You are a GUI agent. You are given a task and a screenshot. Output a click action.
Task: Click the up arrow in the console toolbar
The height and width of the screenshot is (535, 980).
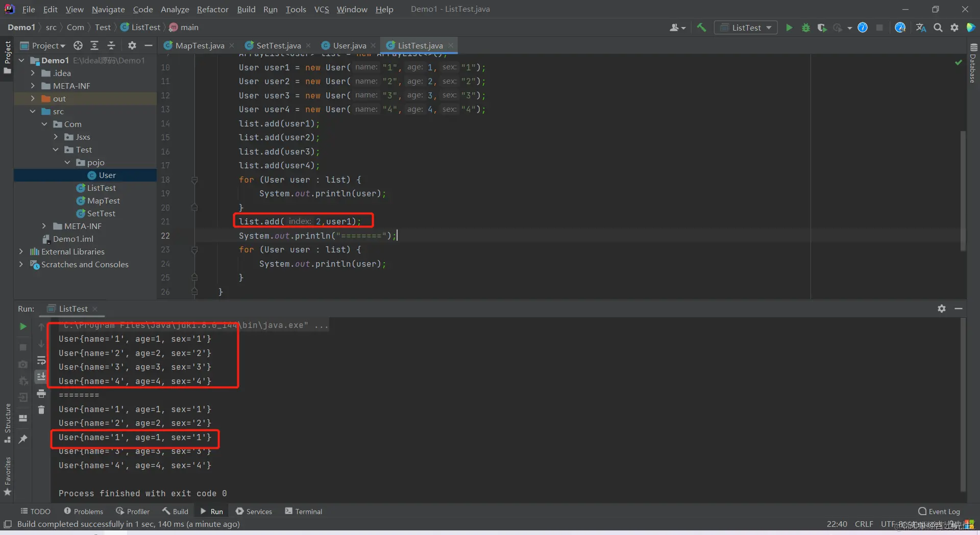[x=41, y=326]
